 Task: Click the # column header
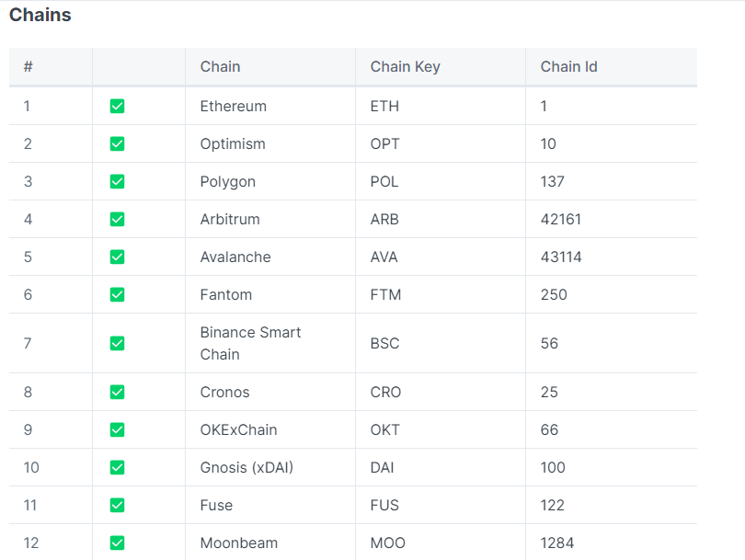pyautogui.click(x=29, y=66)
